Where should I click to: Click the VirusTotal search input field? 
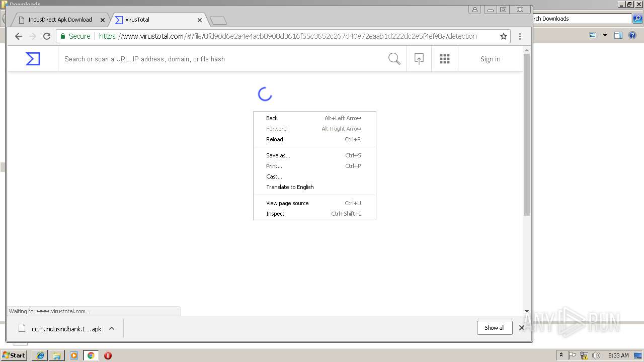point(221,59)
